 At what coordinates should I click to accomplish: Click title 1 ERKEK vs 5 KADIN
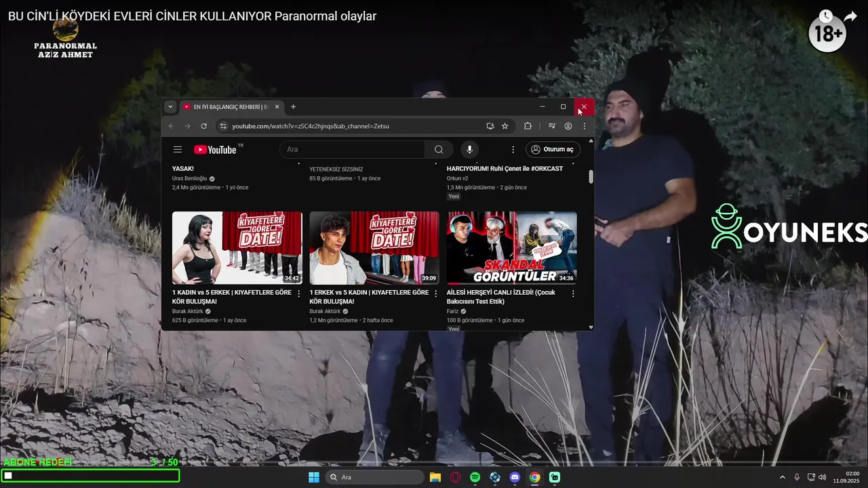370,297
